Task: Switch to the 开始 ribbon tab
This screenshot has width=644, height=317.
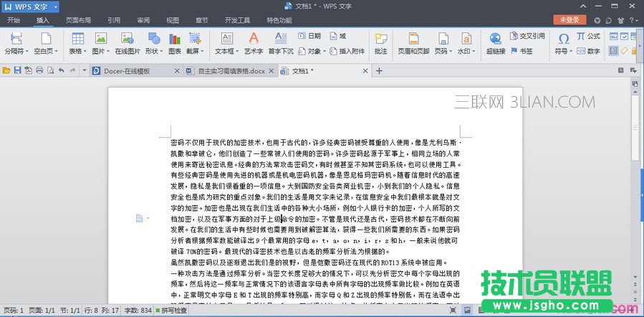Action: coord(14,20)
